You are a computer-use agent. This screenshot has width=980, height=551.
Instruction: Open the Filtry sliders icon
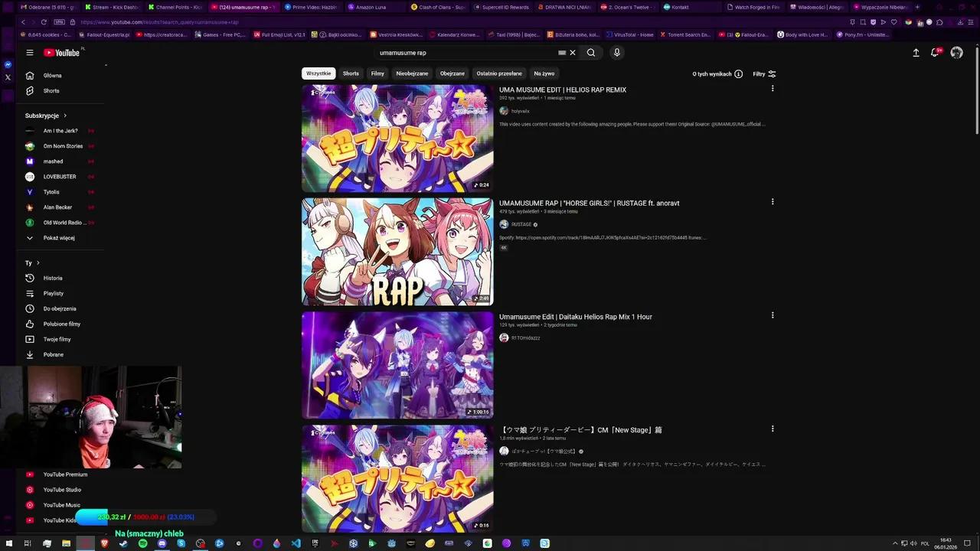772,74
